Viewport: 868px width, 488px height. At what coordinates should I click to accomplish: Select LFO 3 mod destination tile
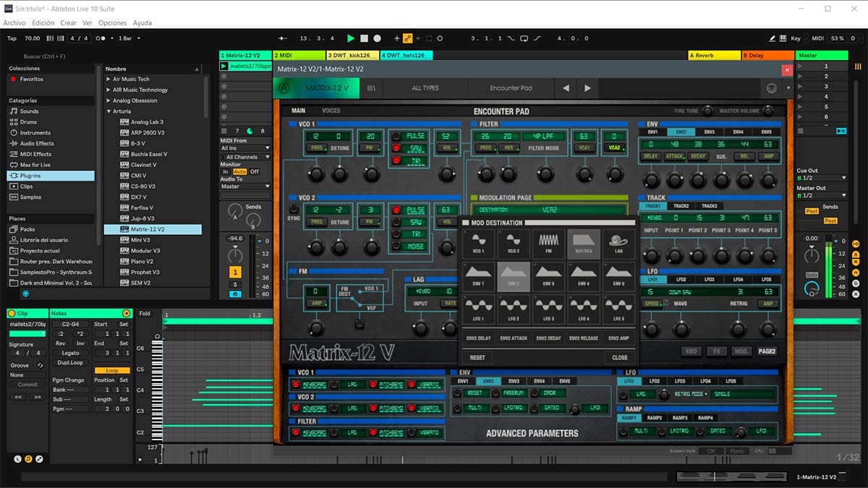(x=548, y=309)
